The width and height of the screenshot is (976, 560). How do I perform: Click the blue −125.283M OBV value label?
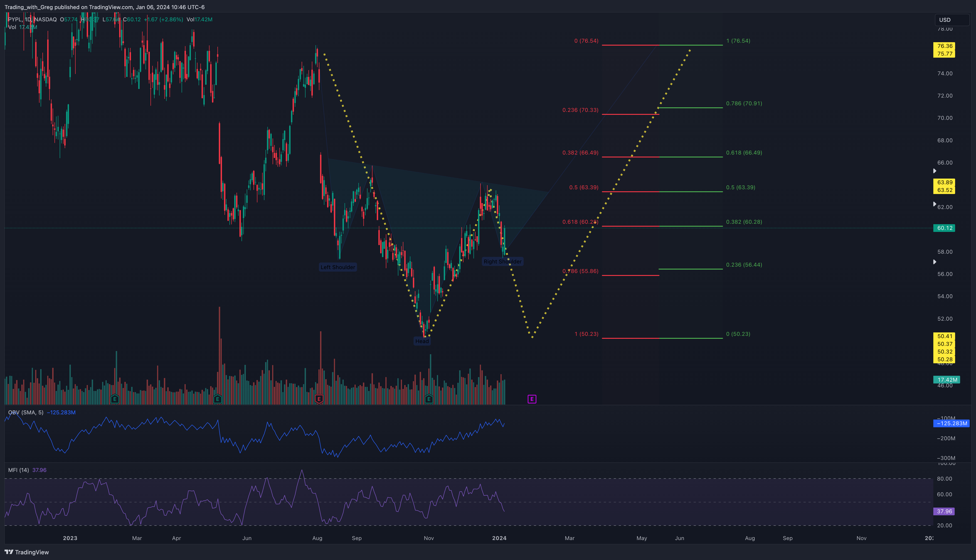coord(951,423)
